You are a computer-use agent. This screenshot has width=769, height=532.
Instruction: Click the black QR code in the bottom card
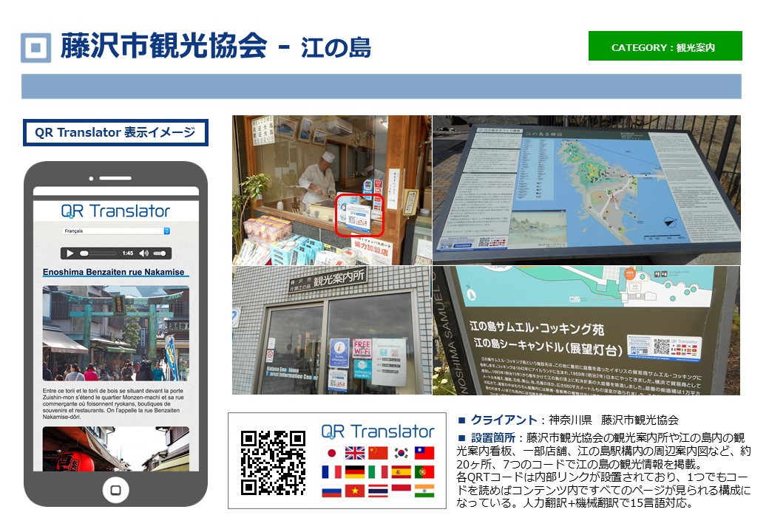click(x=273, y=463)
